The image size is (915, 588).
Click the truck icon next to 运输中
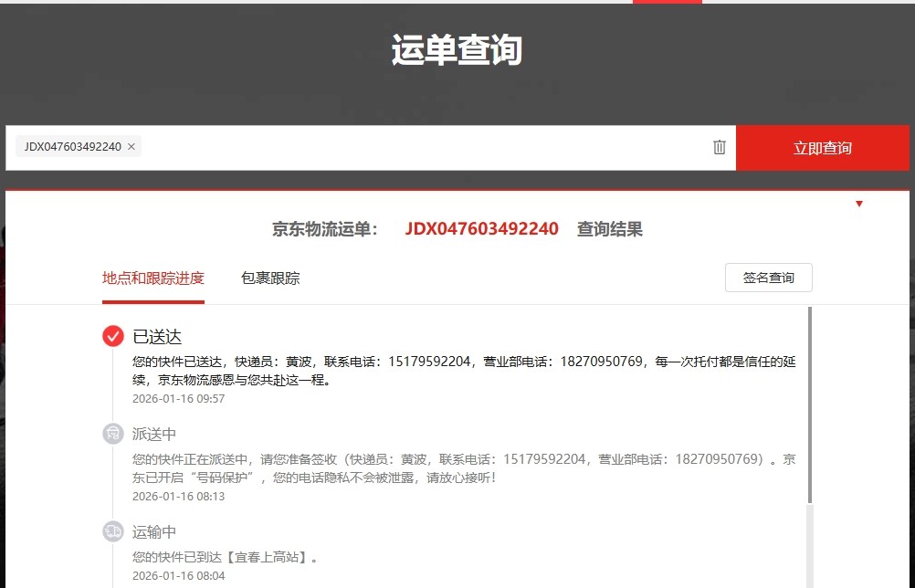[x=113, y=531]
